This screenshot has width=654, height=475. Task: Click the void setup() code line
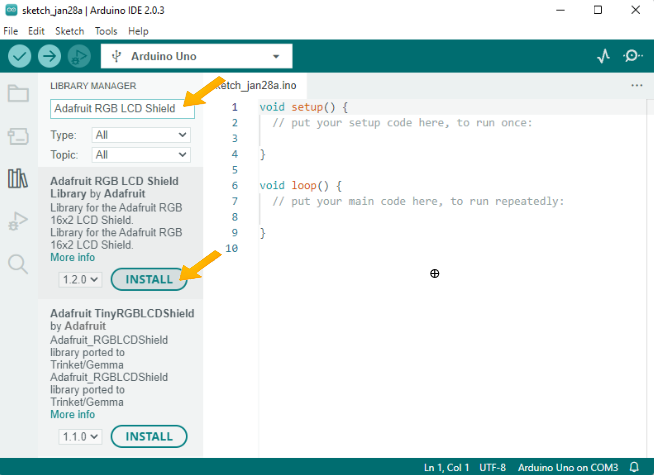pos(304,107)
